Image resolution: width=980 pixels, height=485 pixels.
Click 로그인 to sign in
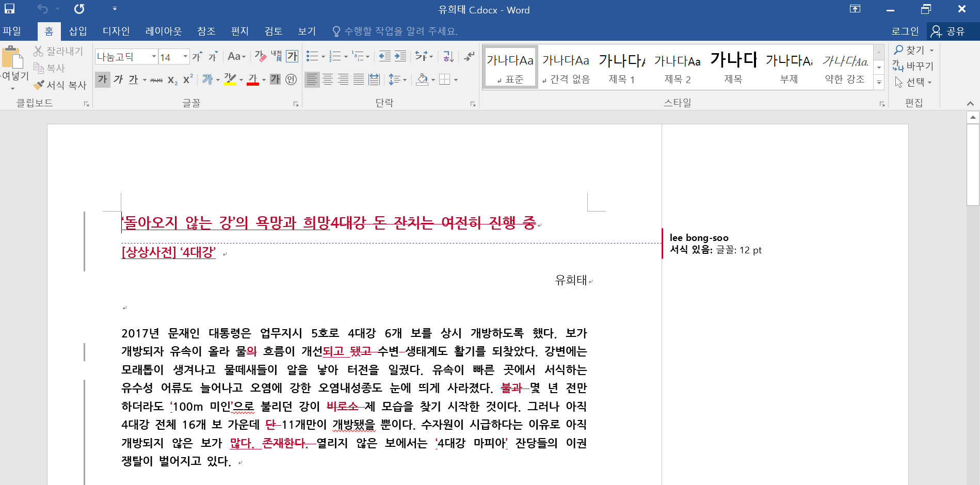905,31
